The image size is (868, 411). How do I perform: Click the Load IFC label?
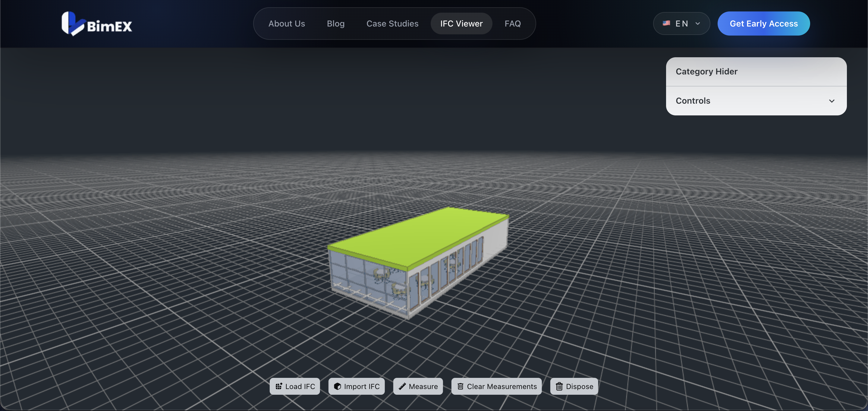(x=300, y=386)
